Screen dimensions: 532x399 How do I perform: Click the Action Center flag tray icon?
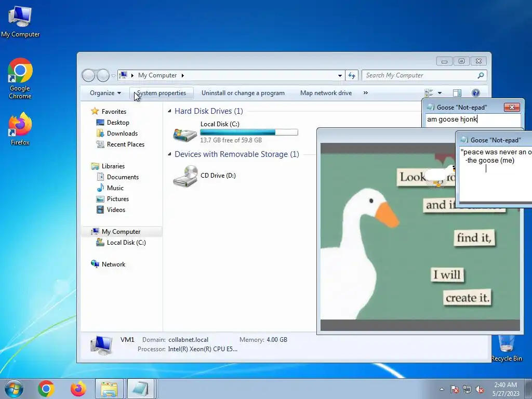[454, 389]
